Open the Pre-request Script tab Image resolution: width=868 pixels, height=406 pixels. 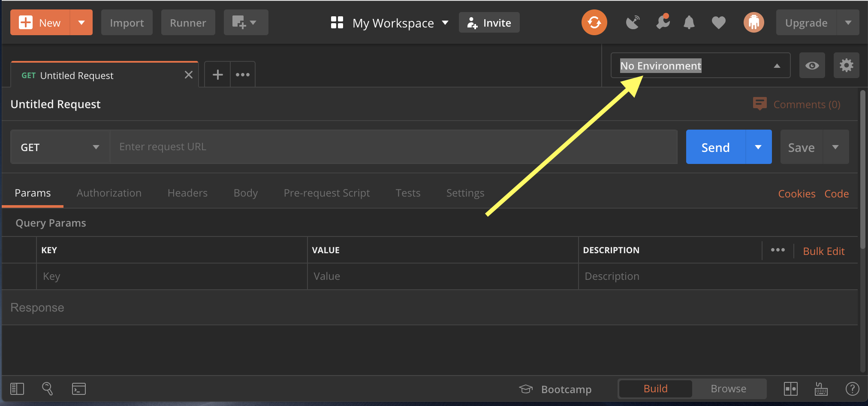click(x=327, y=193)
